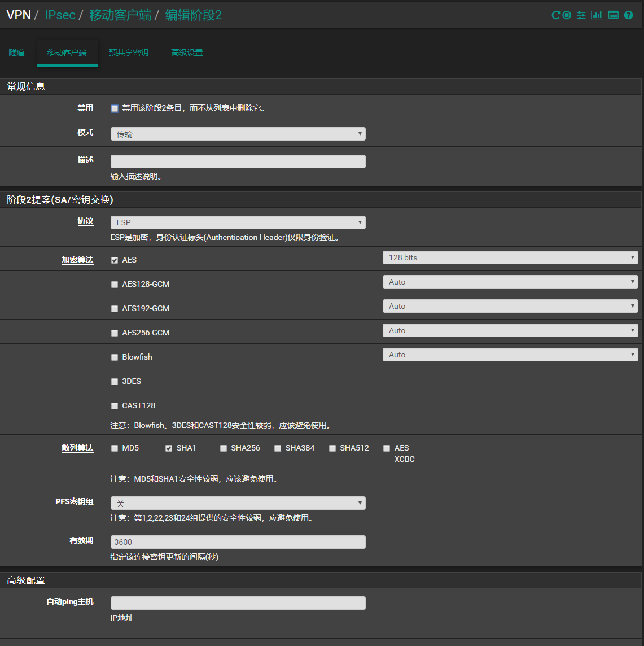Enable the Blowfish encryption checkbox
Viewport: 644px width, 646px height.
tap(115, 357)
